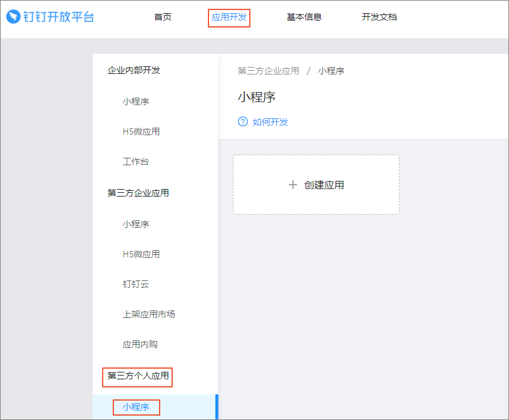Click the DingTalk logo icon
509x420 pixels.
coord(13,16)
